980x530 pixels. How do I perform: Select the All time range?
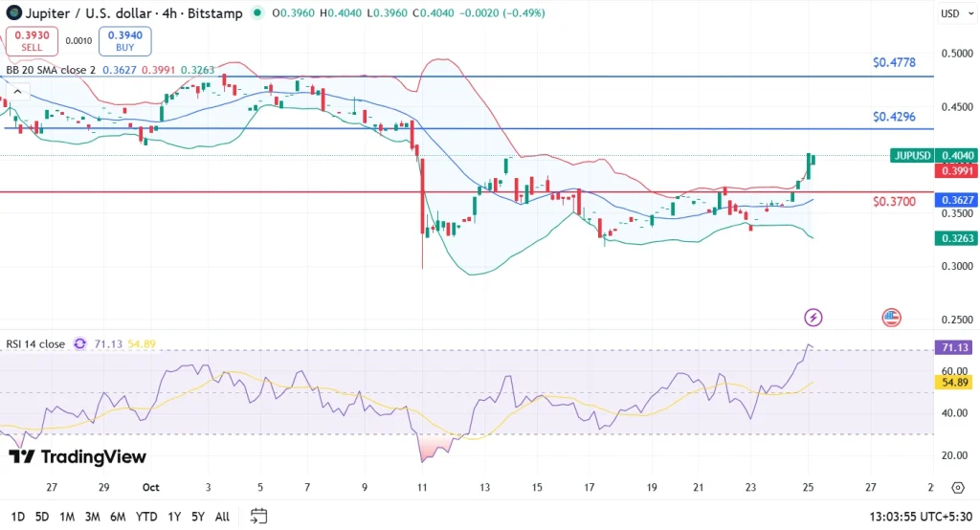pyautogui.click(x=222, y=517)
